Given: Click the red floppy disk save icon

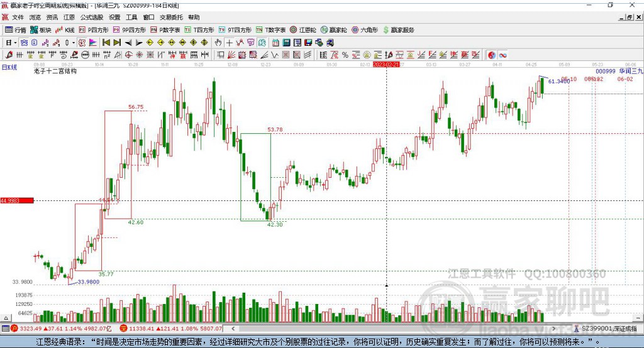Looking at the screenshot, I should pyautogui.click(x=308, y=43).
